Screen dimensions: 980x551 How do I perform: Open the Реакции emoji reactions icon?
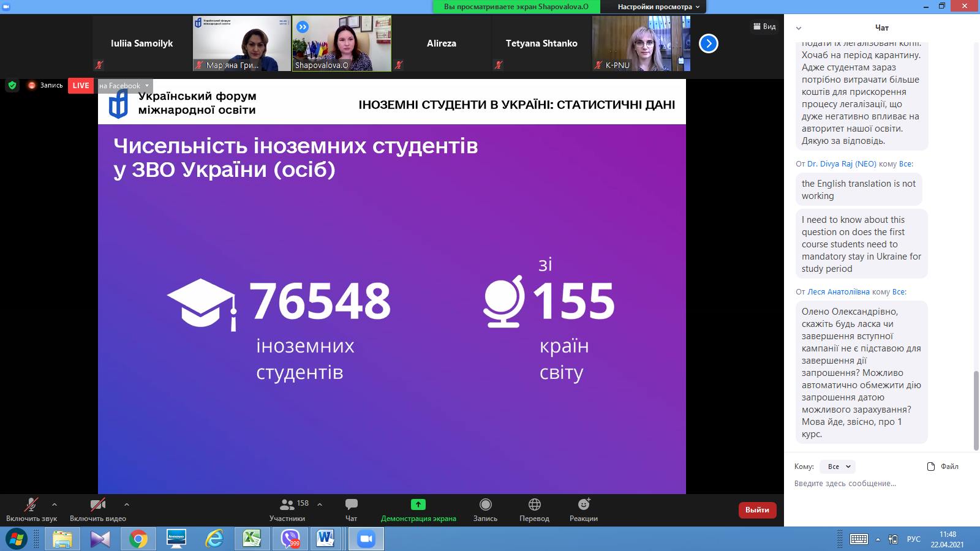tap(584, 504)
